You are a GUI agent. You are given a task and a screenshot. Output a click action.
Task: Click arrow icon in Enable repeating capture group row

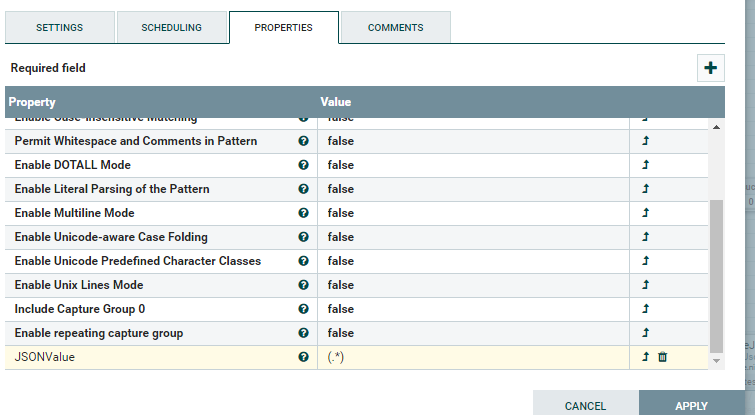click(x=645, y=333)
